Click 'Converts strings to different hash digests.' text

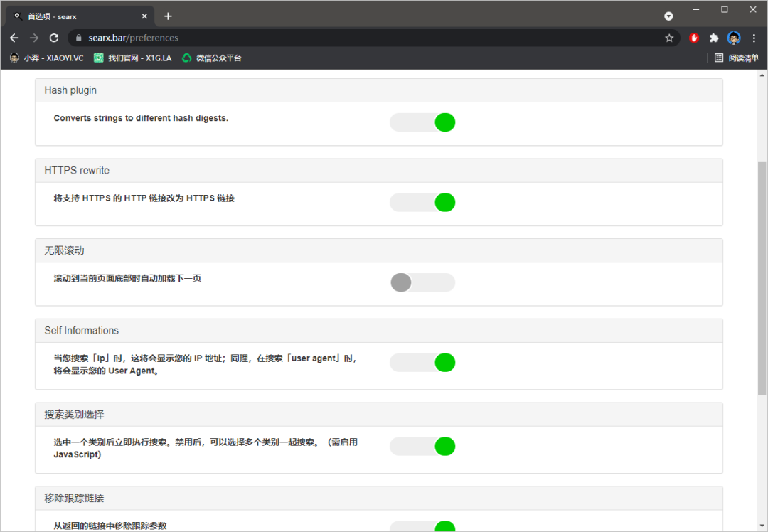click(x=141, y=118)
